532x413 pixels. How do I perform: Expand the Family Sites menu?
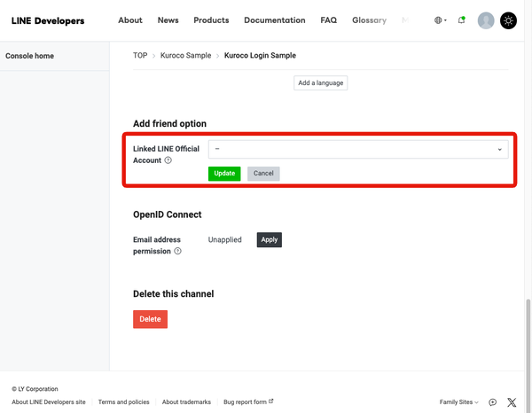(458, 402)
